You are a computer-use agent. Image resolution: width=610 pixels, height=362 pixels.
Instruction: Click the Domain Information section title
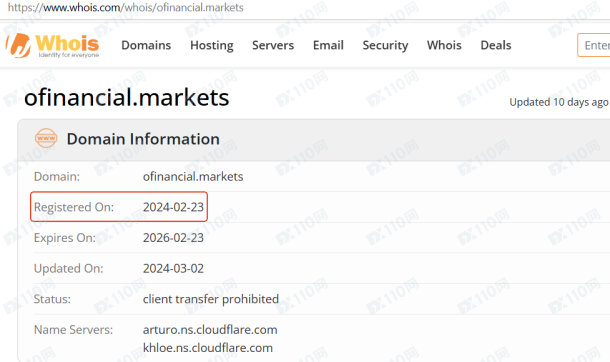pyautogui.click(x=143, y=139)
